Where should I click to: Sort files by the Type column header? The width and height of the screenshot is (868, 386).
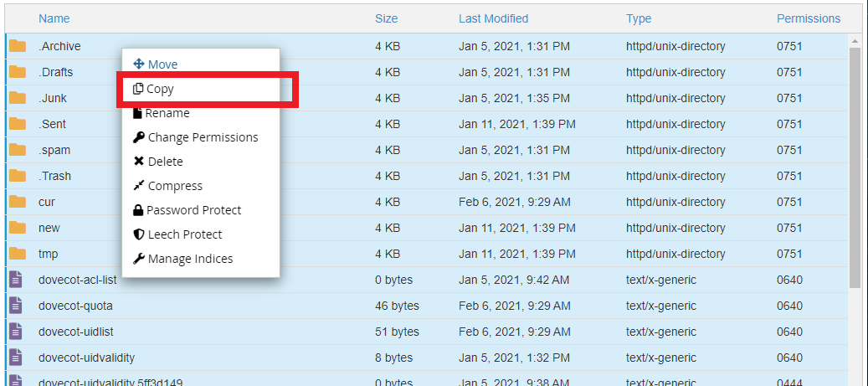click(x=639, y=18)
